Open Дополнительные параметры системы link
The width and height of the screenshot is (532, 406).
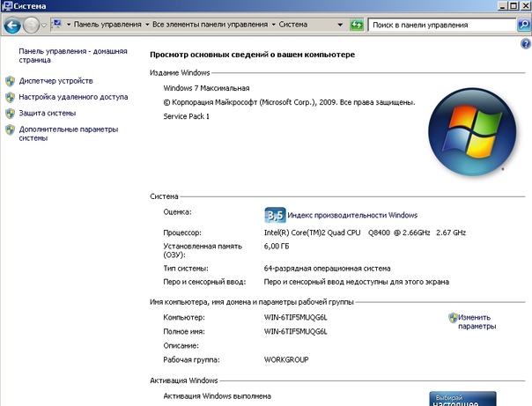click(69, 134)
